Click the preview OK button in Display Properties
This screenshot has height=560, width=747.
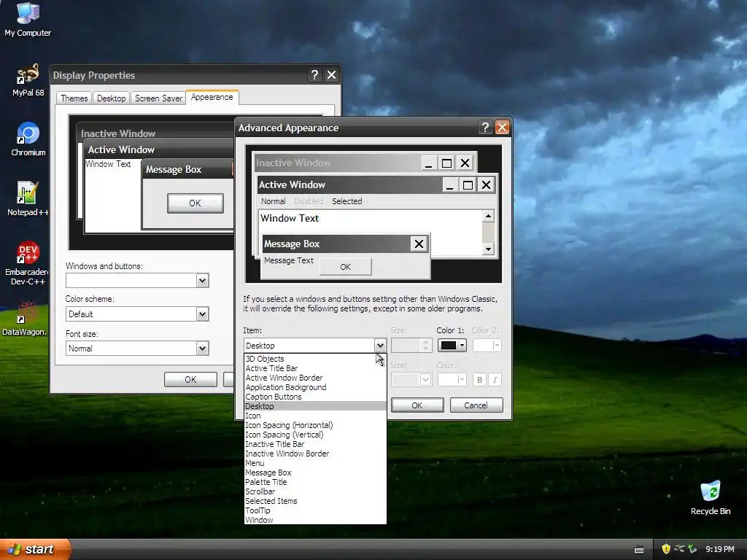[195, 203]
